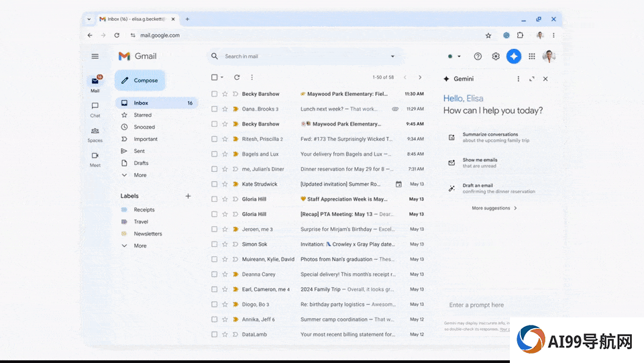Open the Mail section in sidebar
The height and width of the screenshot is (363, 644).
95,84
